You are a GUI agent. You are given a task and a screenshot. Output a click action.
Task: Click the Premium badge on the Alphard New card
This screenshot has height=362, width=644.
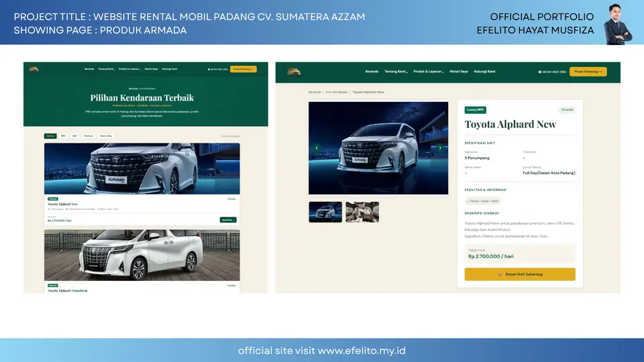52,198
